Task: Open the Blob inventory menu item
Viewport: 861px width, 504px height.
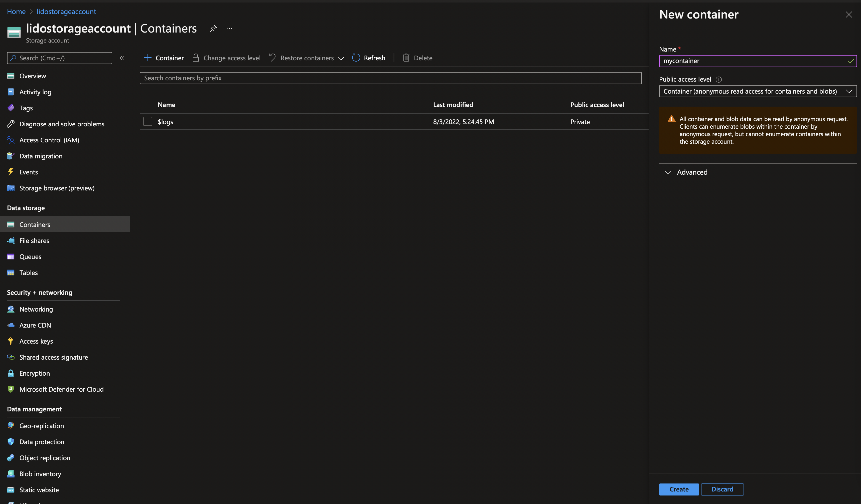Action: (65, 474)
